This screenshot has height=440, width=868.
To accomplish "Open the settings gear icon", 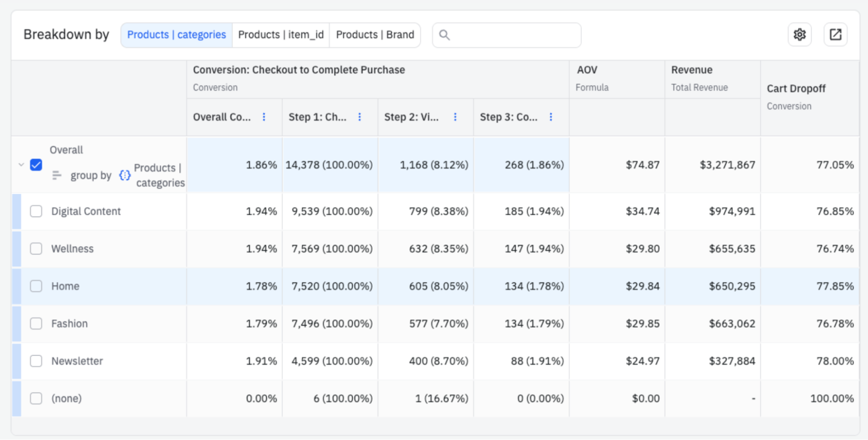I will (x=799, y=35).
